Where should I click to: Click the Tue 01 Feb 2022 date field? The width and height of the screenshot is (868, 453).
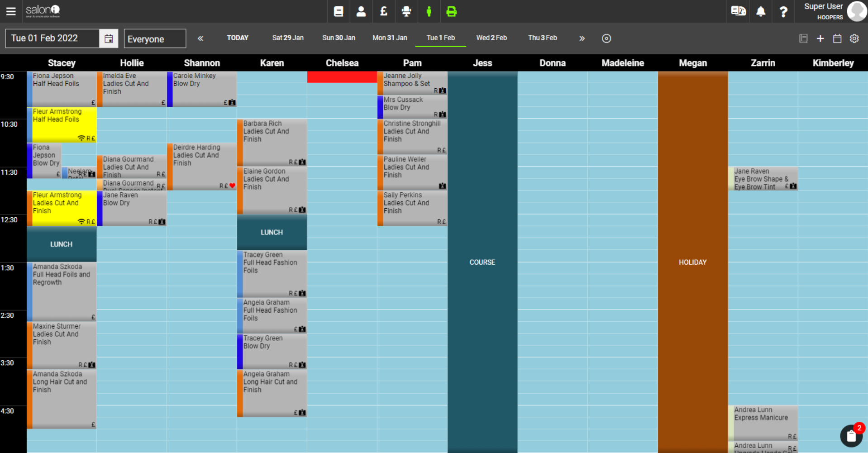coord(52,38)
